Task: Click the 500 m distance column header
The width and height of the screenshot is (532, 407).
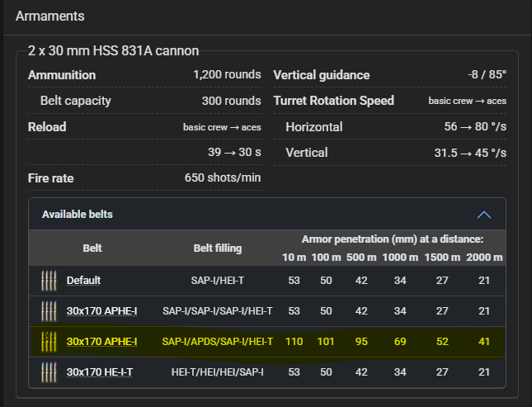Action: pyautogui.click(x=361, y=258)
